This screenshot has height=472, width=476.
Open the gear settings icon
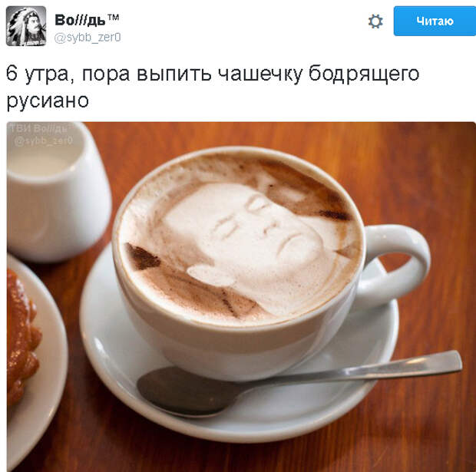pyautogui.click(x=375, y=21)
